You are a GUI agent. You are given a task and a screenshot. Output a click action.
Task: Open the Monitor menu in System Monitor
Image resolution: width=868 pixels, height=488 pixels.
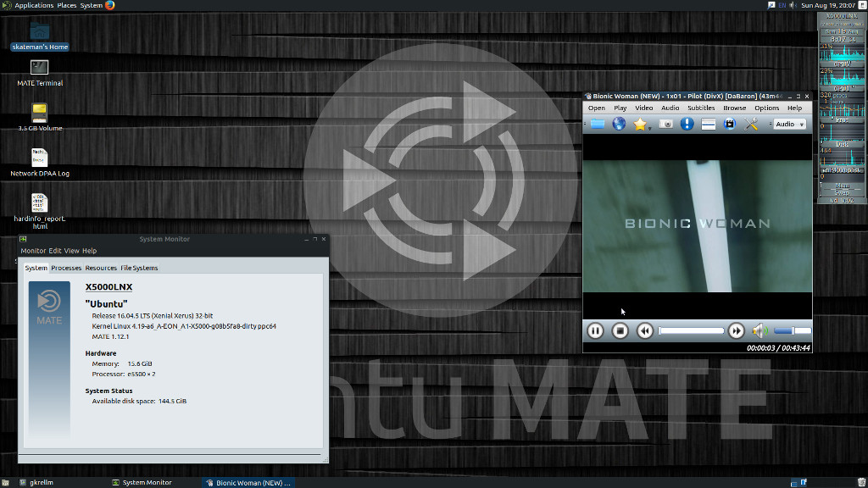click(x=33, y=251)
